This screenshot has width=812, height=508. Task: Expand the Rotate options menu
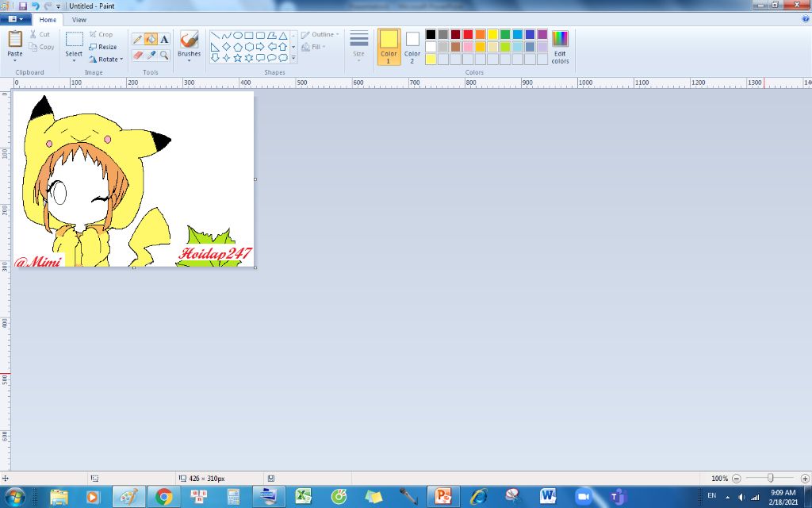click(x=121, y=59)
